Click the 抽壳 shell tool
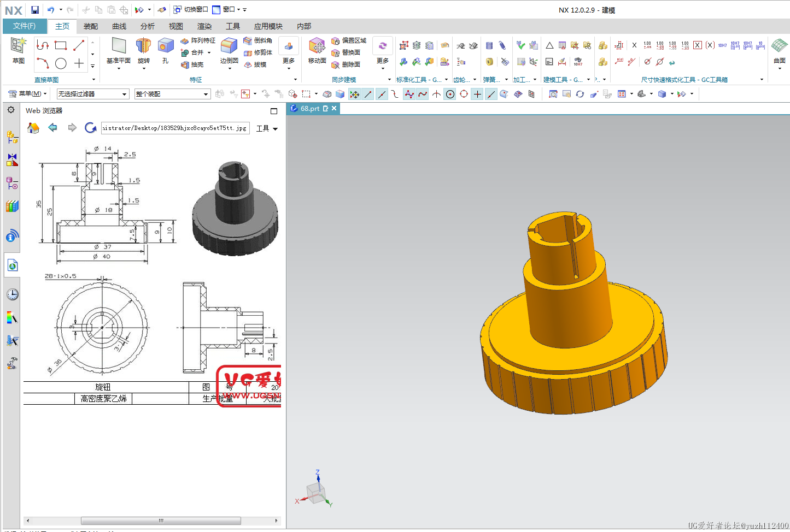This screenshot has width=790, height=532. click(x=192, y=64)
